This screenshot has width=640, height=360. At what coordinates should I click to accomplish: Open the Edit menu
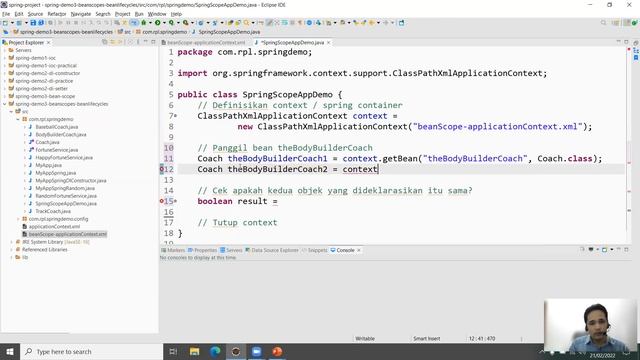point(19,14)
